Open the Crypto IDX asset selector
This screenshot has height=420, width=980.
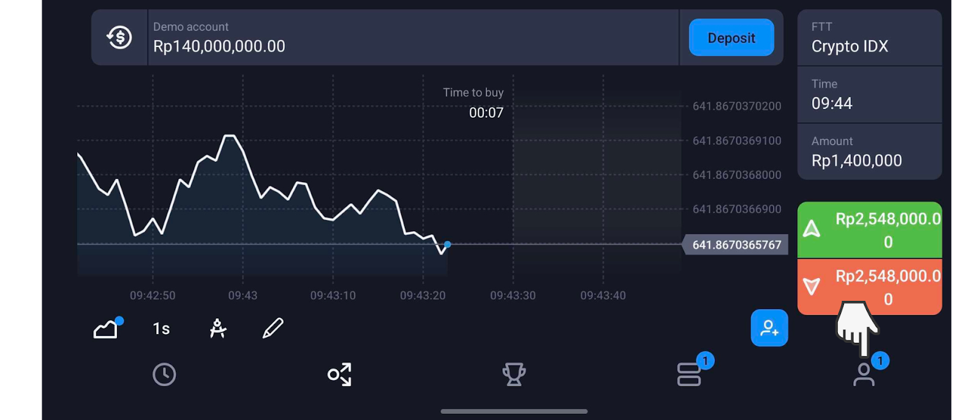click(x=869, y=37)
